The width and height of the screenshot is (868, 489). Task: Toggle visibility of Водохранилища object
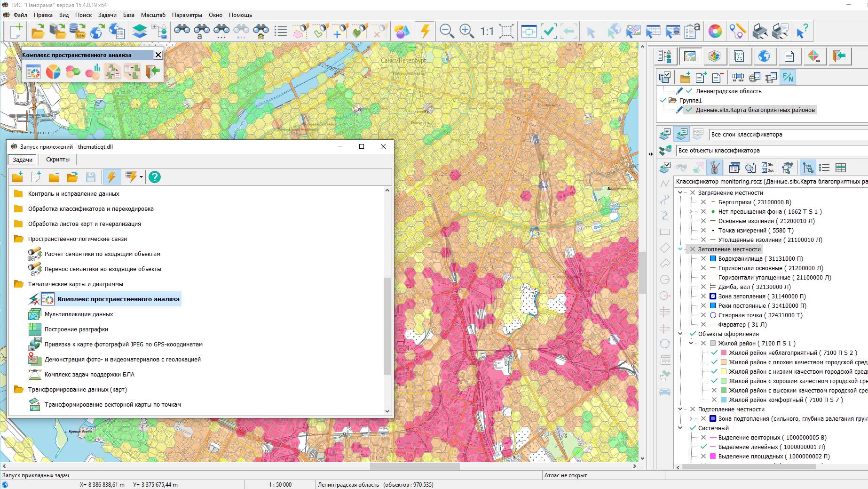click(x=703, y=258)
